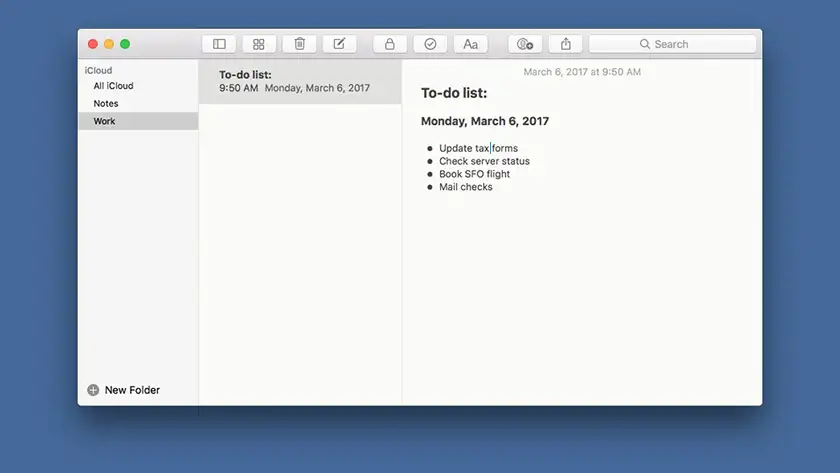Open the Aa text format menu
Screen dimensions: 840x473
470,44
